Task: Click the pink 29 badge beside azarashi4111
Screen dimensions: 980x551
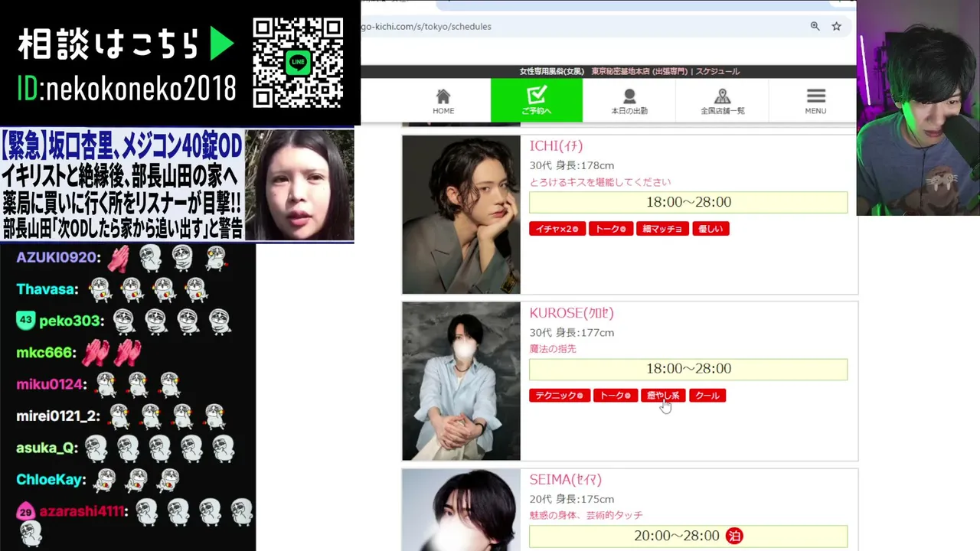Action: point(26,512)
